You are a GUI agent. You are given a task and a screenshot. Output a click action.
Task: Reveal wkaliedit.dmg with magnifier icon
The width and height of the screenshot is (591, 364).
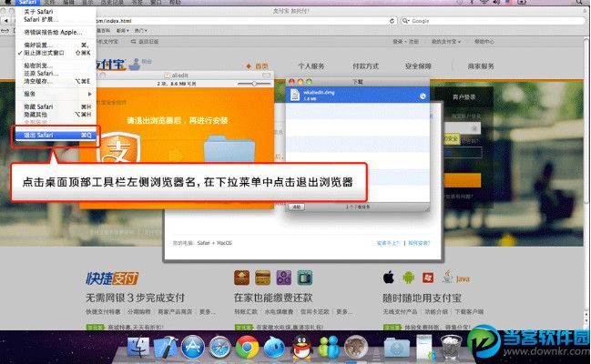click(423, 96)
